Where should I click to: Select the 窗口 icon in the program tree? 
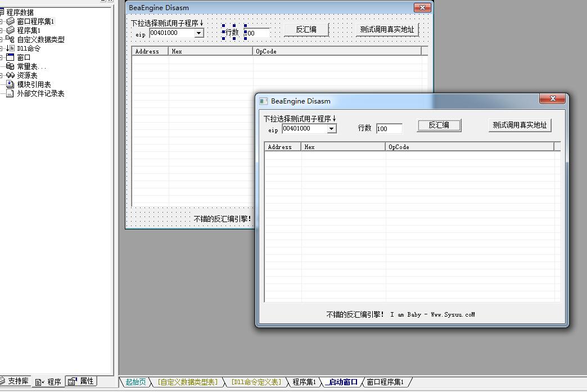pyautogui.click(x=10, y=57)
